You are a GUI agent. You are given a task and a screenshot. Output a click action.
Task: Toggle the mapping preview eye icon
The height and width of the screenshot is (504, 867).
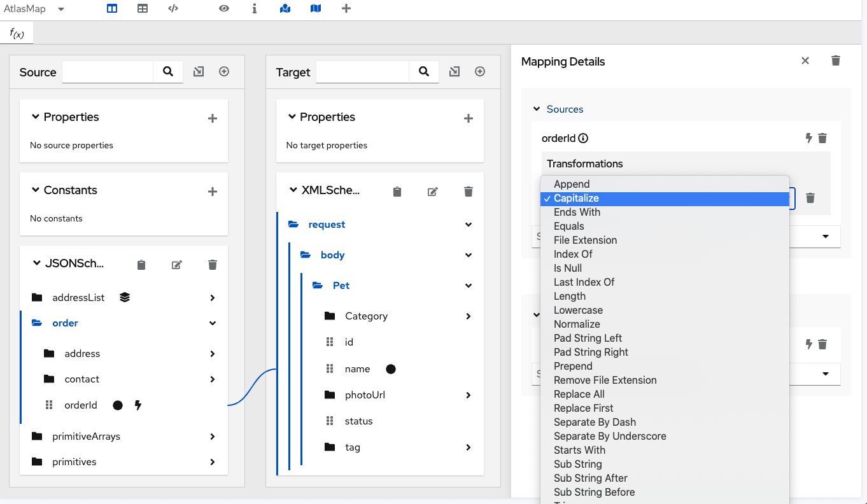pyautogui.click(x=224, y=8)
